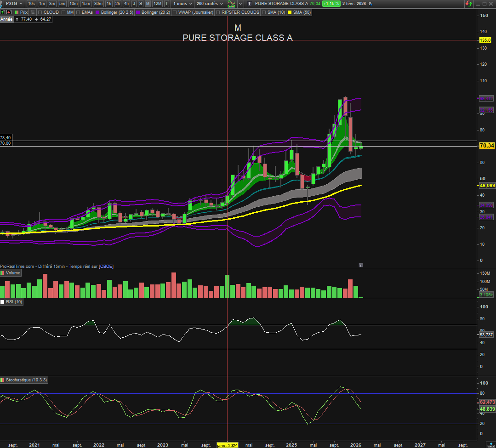This screenshot has width=496, height=448.
Task: Select the 15m timeframe button
Action: pos(86,4)
